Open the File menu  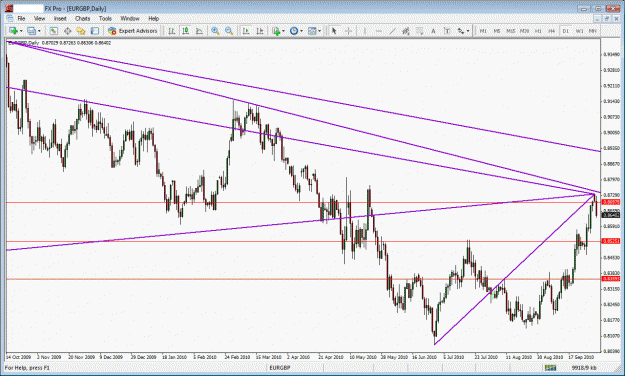coord(21,18)
